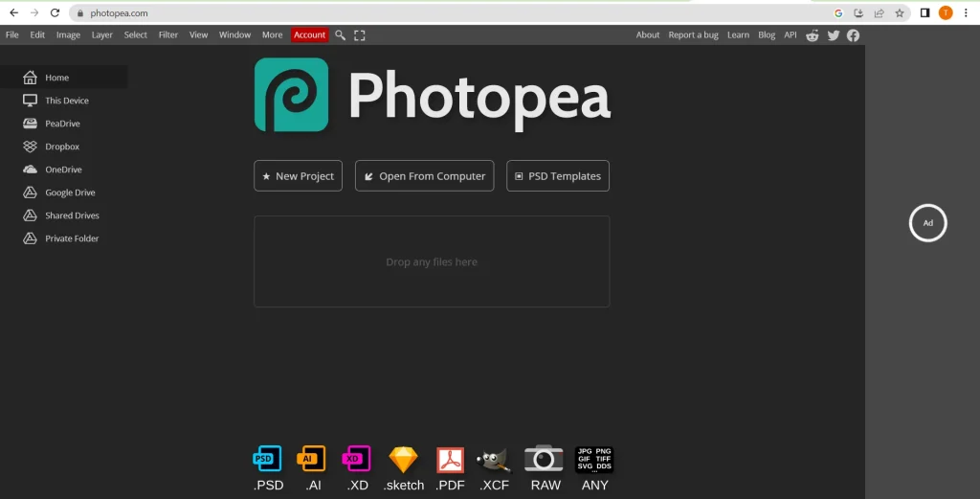Screen dimensions: 980x499
Task: Open the More menu
Action: click(x=272, y=35)
